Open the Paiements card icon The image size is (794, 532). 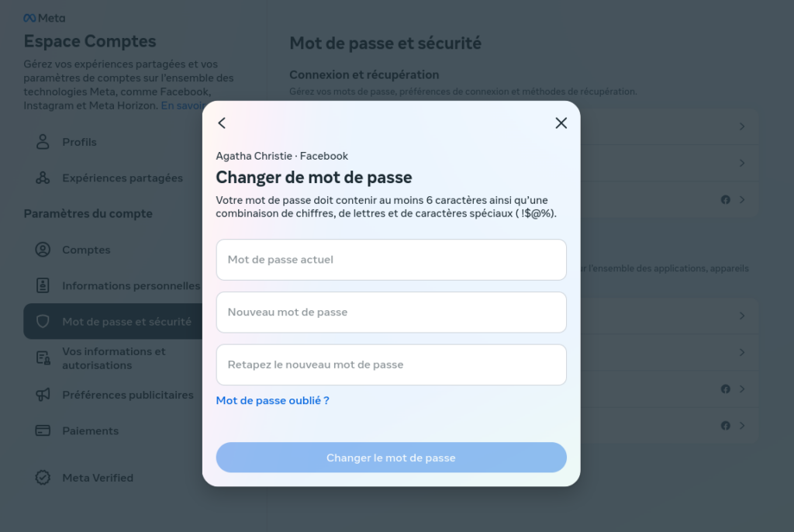(x=43, y=430)
